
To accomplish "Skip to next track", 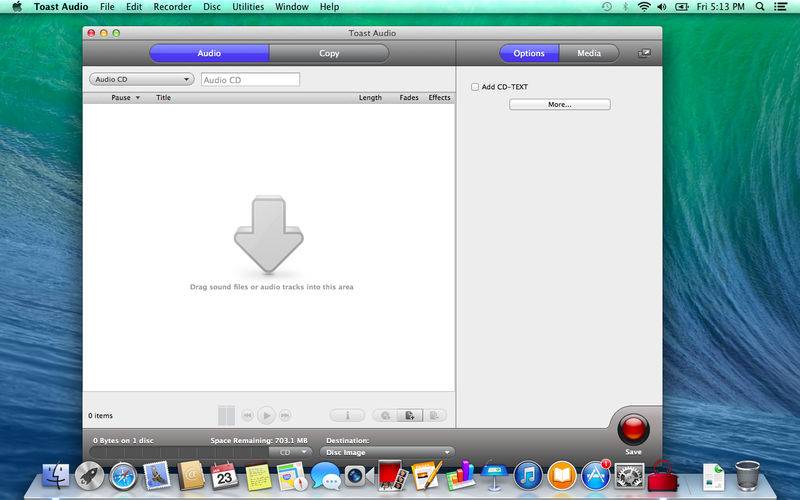I will (285, 415).
